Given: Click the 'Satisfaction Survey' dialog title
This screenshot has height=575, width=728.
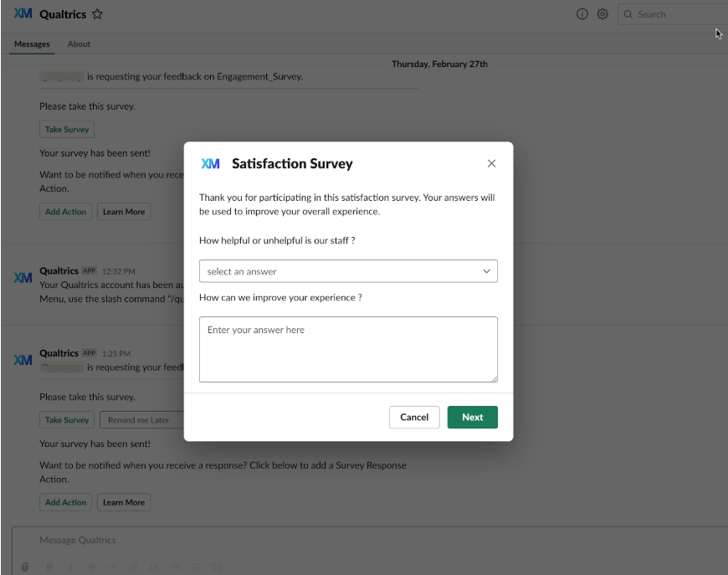Looking at the screenshot, I should 292,163.
